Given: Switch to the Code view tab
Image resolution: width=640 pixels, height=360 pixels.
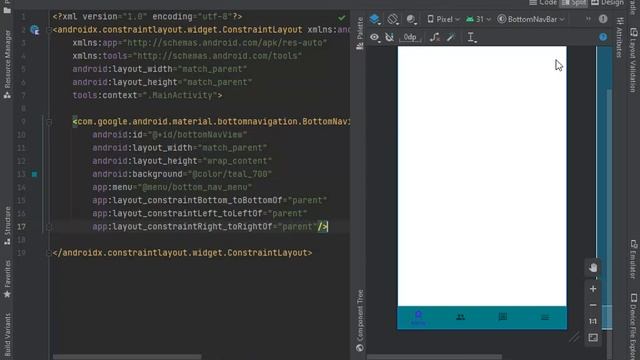Looking at the screenshot, I should tap(543, 2).
